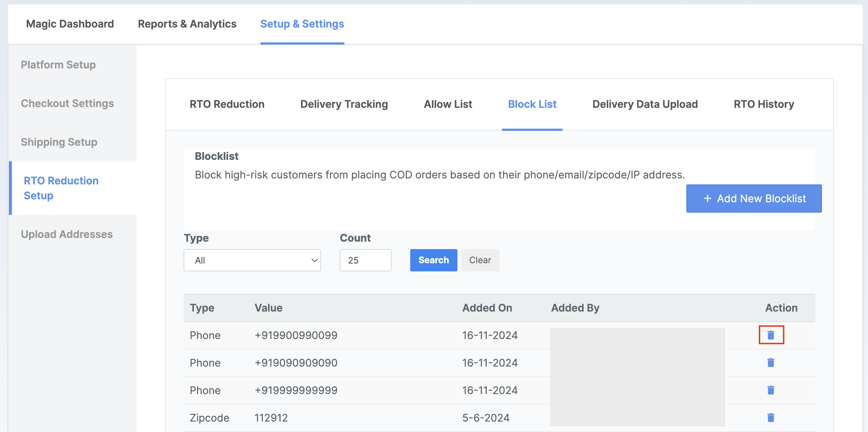Select the phone value +919900990099
The height and width of the screenshot is (432, 868).
coord(296,335)
